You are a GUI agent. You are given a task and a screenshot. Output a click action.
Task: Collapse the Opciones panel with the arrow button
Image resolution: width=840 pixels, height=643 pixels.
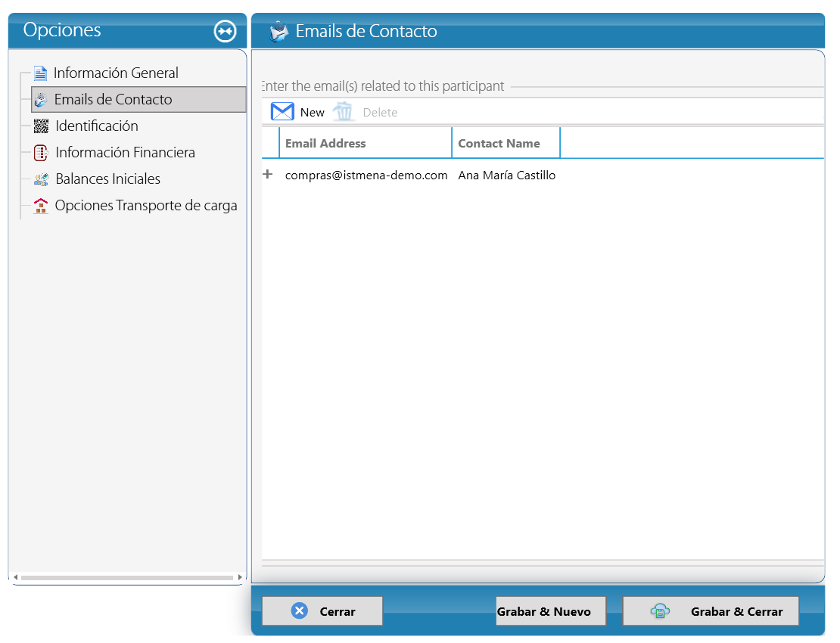[225, 31]
